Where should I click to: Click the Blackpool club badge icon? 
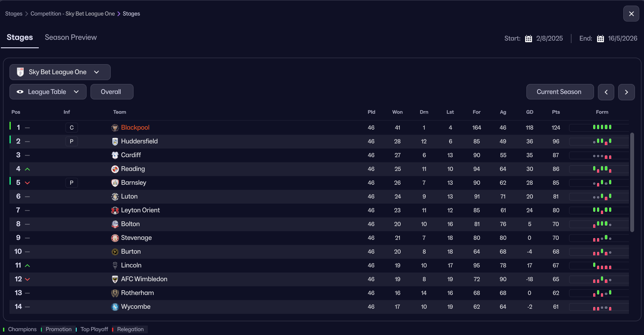[115, 128]
